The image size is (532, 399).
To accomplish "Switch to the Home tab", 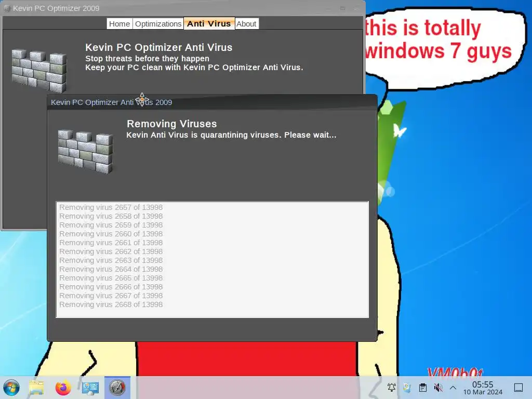I will click(119, 24).
